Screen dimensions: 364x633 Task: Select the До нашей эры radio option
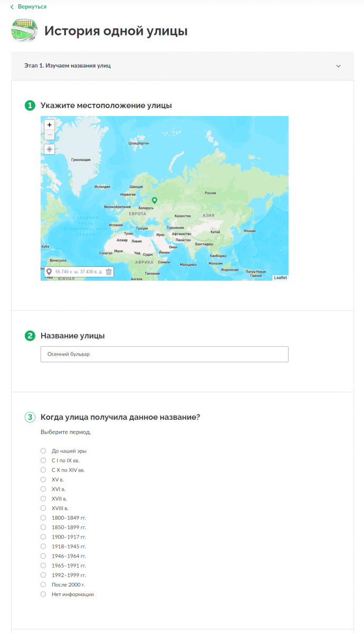(43, 451)
